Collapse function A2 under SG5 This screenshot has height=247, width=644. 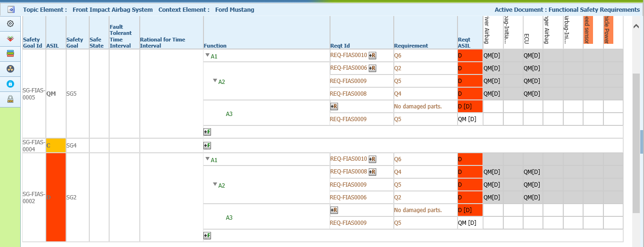215,81
